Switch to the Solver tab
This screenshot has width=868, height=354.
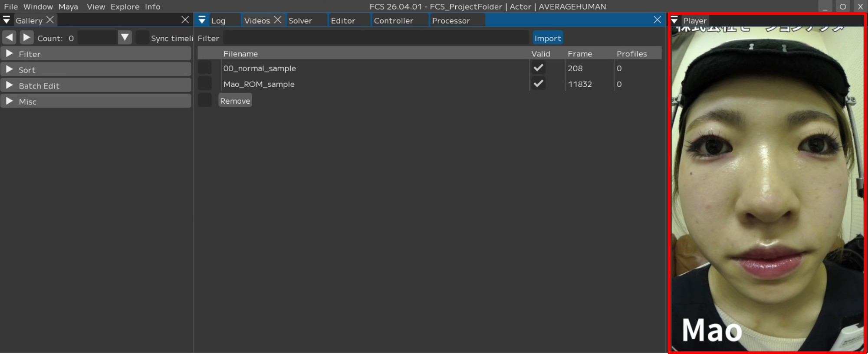300,20
